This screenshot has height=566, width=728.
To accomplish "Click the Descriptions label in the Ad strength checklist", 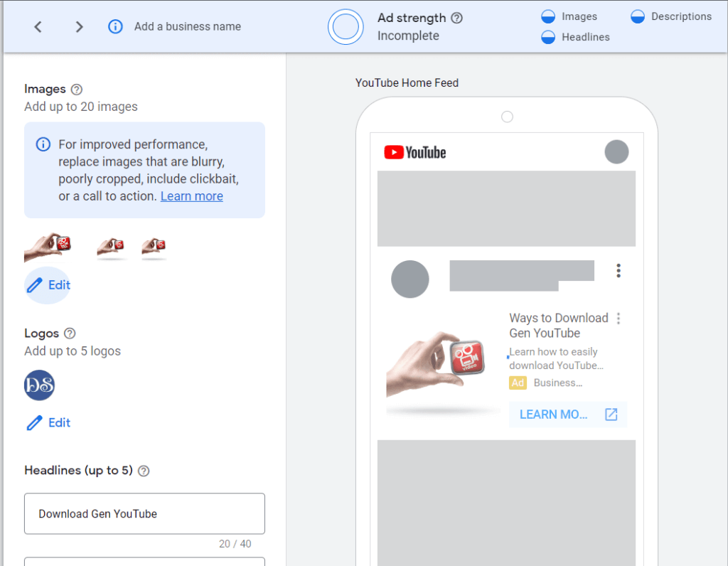I will pos(681,16).
